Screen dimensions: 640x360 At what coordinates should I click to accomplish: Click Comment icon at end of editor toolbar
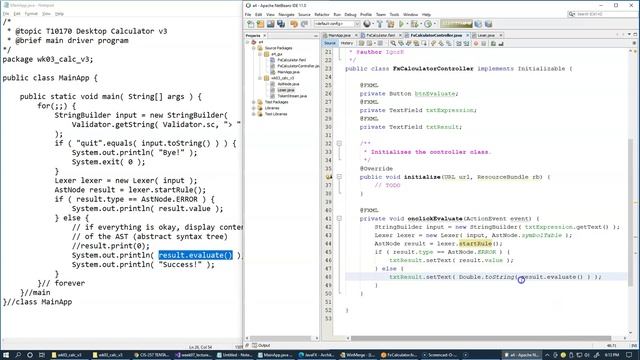pos(493,43)
